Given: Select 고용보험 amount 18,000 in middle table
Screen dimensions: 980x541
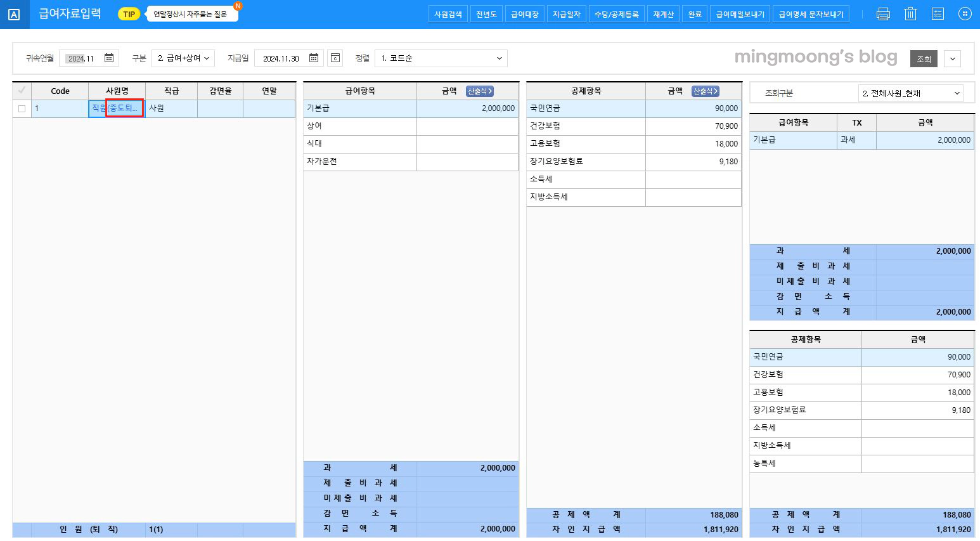Looking at the screenshot, I should tap(693, 144).
